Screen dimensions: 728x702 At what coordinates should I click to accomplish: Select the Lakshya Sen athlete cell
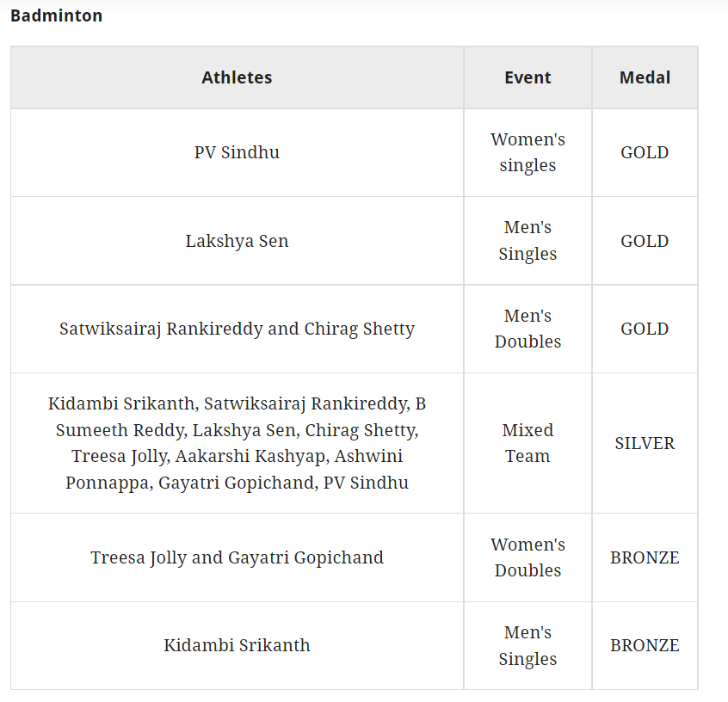[237, 241]
